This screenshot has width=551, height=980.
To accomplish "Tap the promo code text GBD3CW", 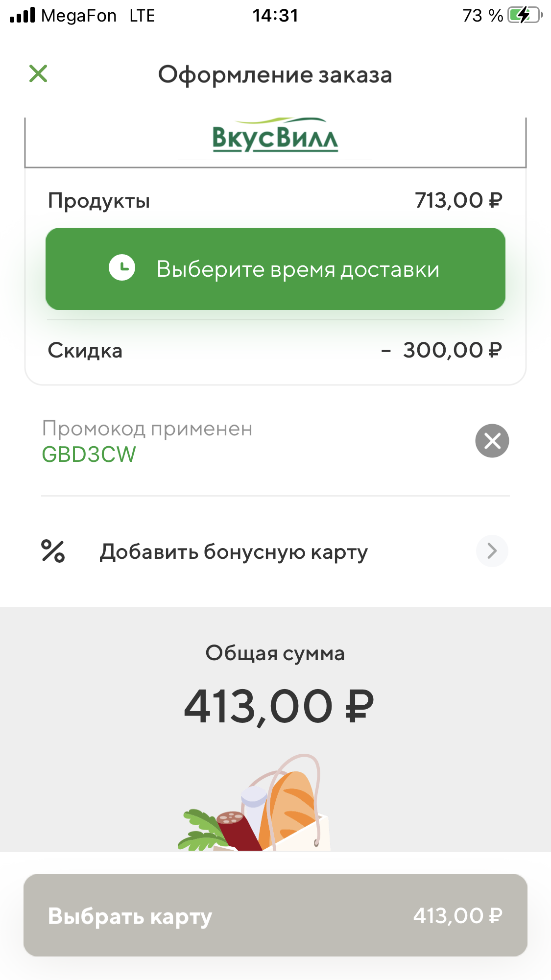I will coord(89,454).
